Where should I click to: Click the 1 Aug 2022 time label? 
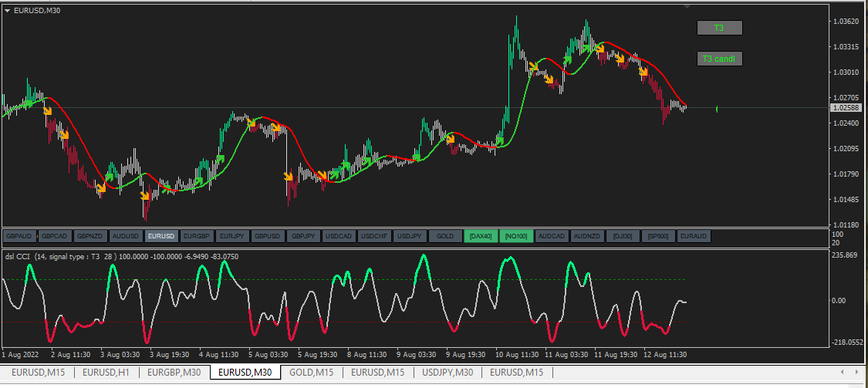tap(20, 354)
